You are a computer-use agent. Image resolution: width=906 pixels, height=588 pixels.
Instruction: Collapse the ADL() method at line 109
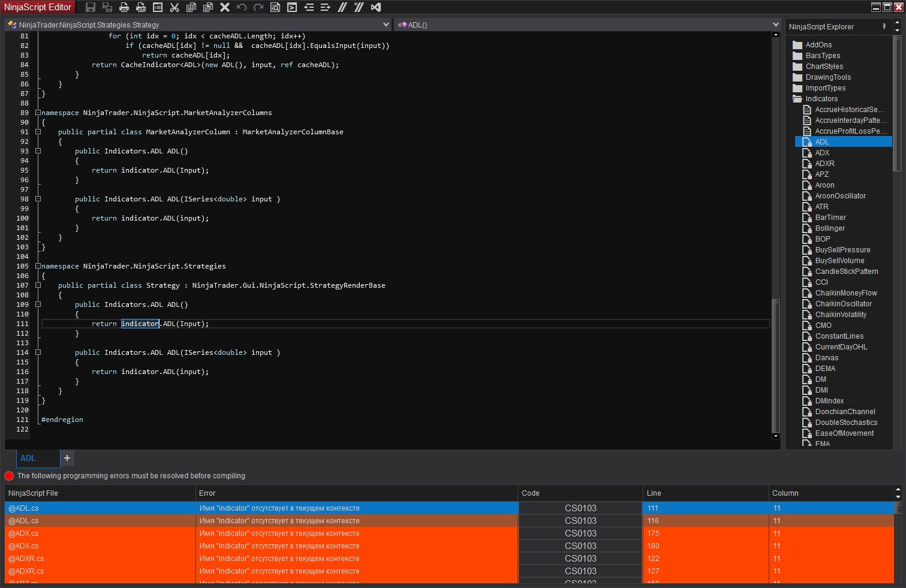tap(38, 304)
